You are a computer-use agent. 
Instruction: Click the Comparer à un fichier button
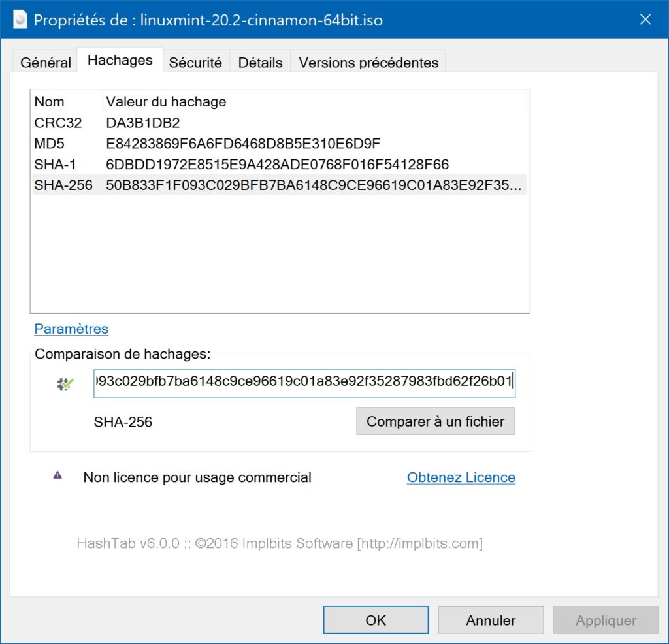click(x=435, y=421)
